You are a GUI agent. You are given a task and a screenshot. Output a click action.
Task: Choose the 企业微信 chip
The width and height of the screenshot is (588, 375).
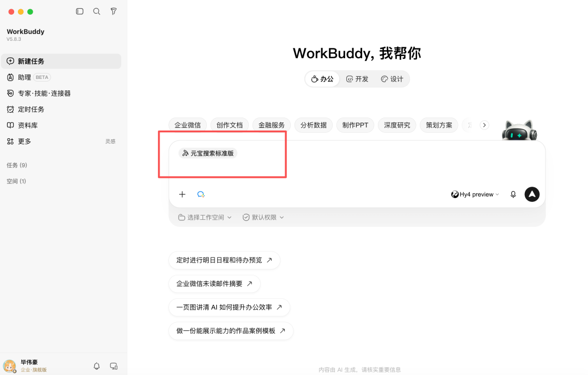187,125
